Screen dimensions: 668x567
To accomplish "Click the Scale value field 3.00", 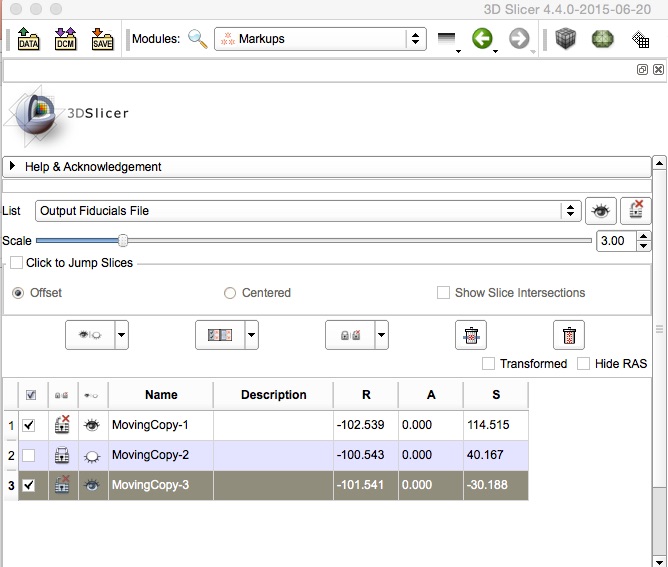I will (x=614, y=241).
